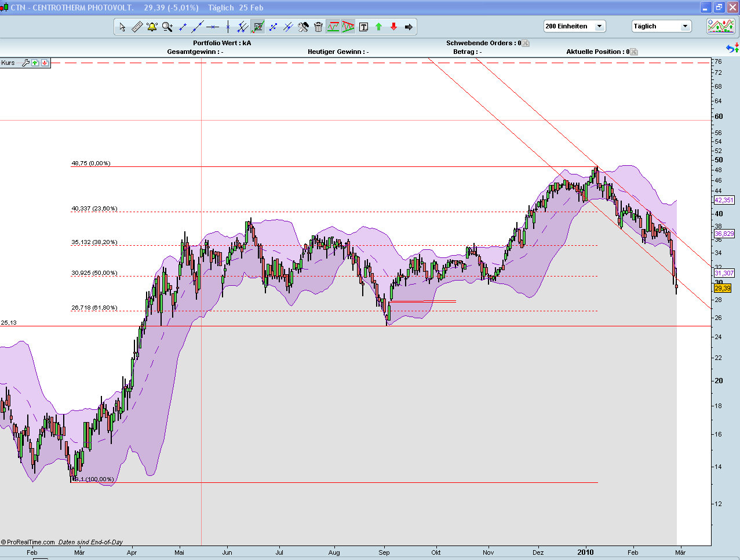
Task: Pick the ruler measurement tool
Action: (x=137, y=27)
